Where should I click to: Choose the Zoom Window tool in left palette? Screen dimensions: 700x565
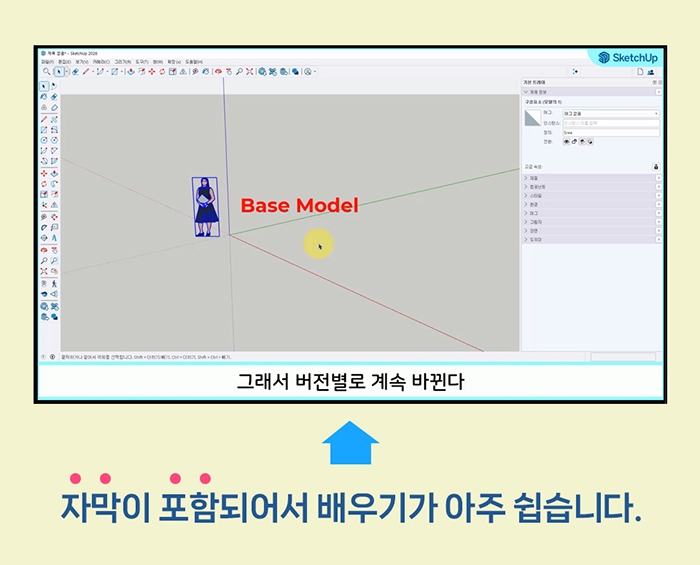(54, 261)
